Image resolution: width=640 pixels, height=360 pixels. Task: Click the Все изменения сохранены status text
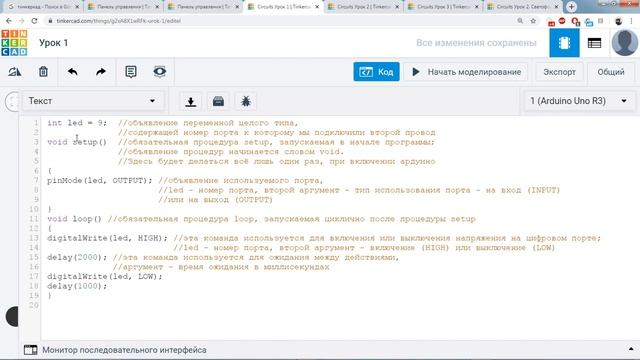[x=476, y=43]
